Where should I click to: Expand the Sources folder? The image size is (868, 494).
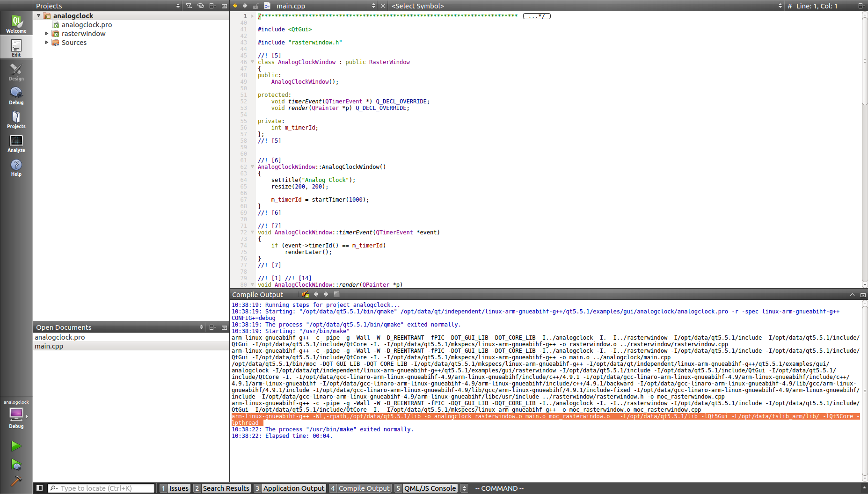coord(47,43)
